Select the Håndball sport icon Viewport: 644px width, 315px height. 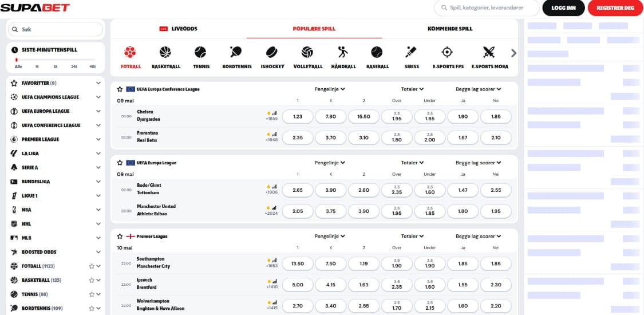[343, 52]
